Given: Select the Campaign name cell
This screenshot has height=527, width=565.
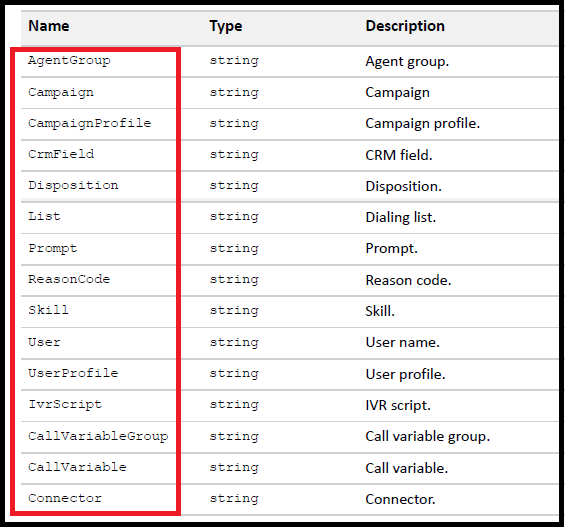Looking at the screenshot, I should click(61, 93).
